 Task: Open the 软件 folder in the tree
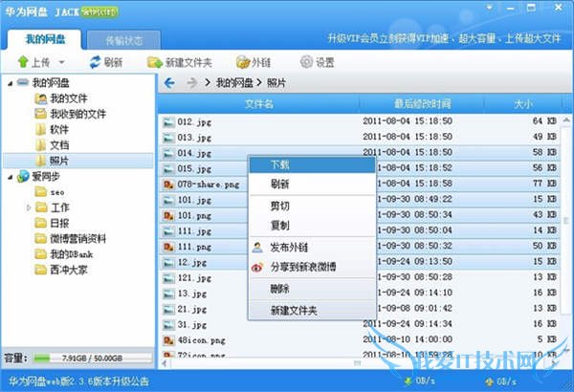[59, 130]
